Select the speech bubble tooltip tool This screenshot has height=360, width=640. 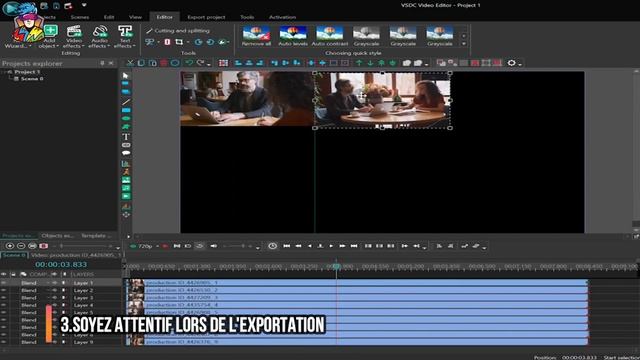point(126,153)
